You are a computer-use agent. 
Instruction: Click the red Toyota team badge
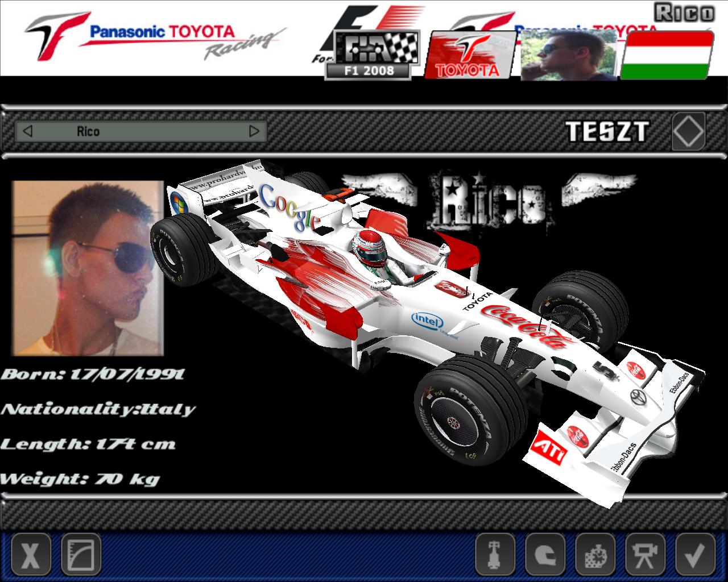tap(470, 55)
